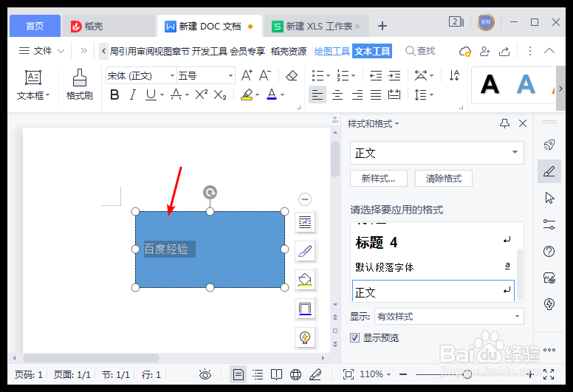This screenshot has height=392, width=573.
Task: Select the 默认段落字体 style
Action: click(433, 267)
